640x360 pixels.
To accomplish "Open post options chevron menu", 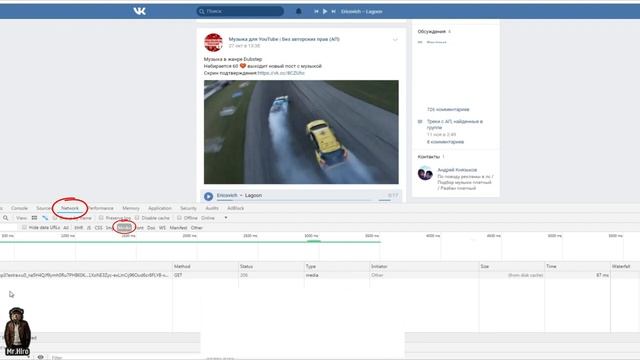I will tap(395, 40).
